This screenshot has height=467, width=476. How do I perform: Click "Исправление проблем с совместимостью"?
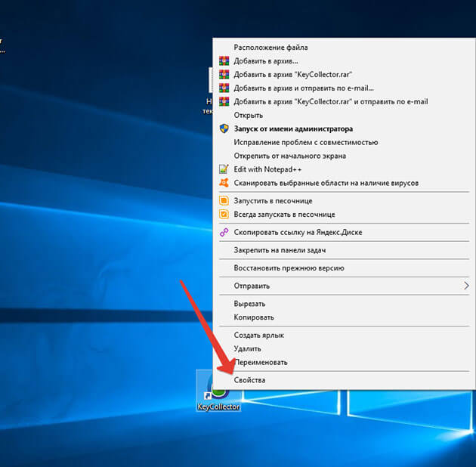(x=305, y=142)
